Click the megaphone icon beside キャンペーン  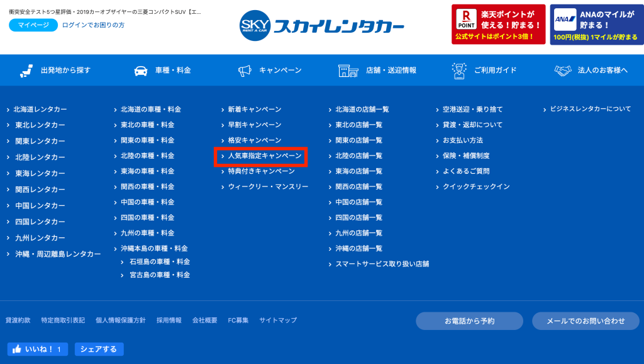click(x=245, y=71)
